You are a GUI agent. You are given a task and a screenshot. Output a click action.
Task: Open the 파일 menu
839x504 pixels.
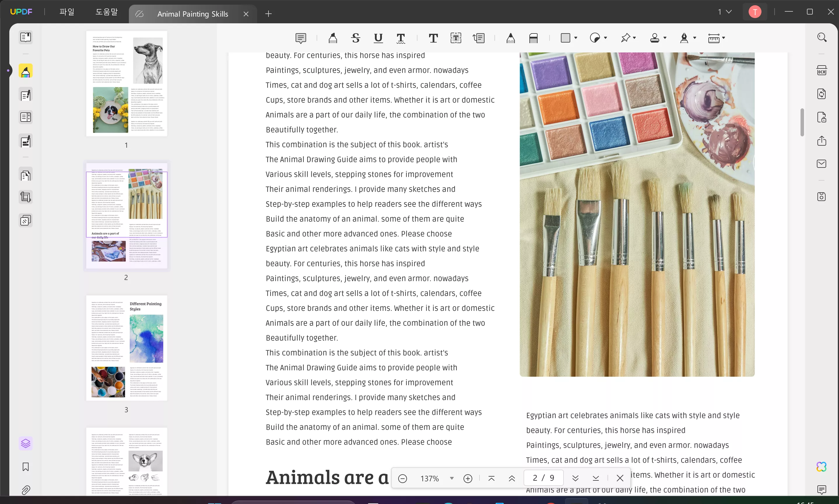[66, 12]
